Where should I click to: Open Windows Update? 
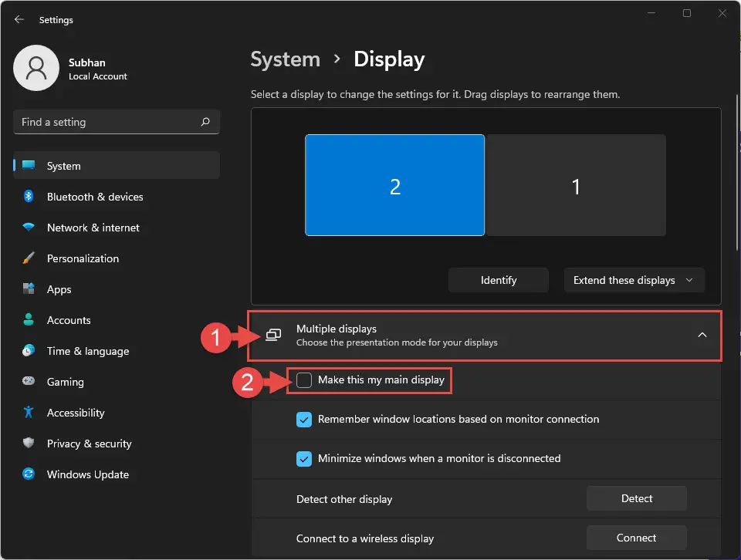[x=87, y=474]
